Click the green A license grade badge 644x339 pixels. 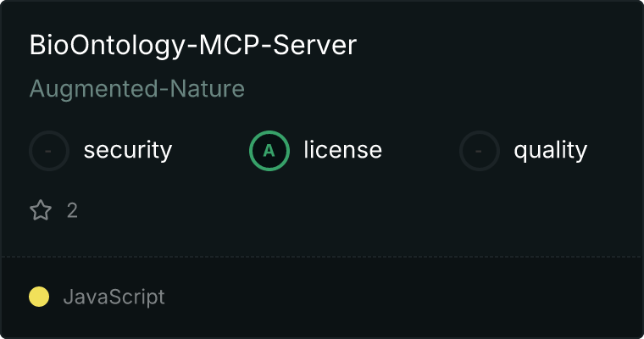(269, 151)
